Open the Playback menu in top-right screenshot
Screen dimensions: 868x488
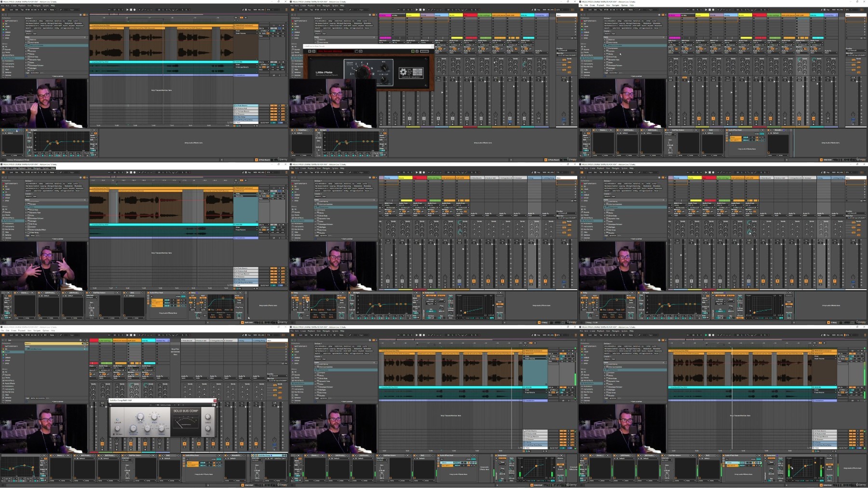(x=600, y=6)
